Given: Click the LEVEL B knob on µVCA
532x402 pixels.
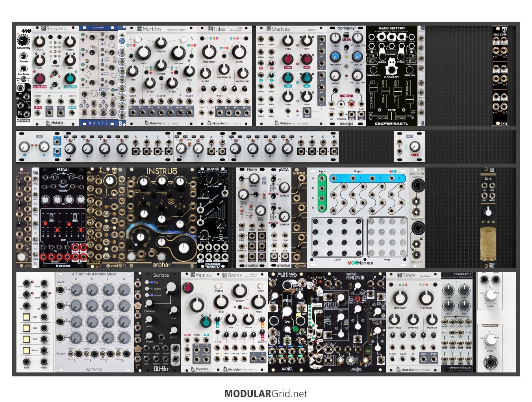Looking at the screenshot, I should click(x=284, y=216).
